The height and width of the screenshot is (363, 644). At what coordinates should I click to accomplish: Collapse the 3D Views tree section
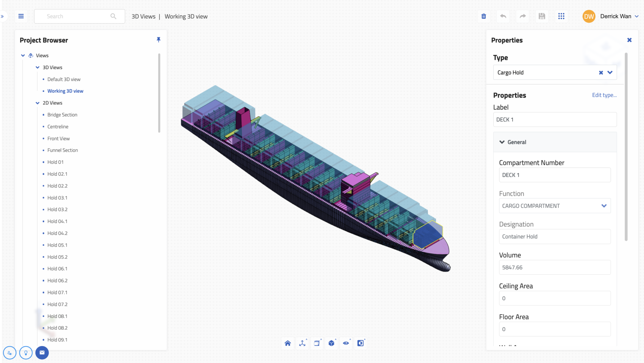(x=37, y=67)
